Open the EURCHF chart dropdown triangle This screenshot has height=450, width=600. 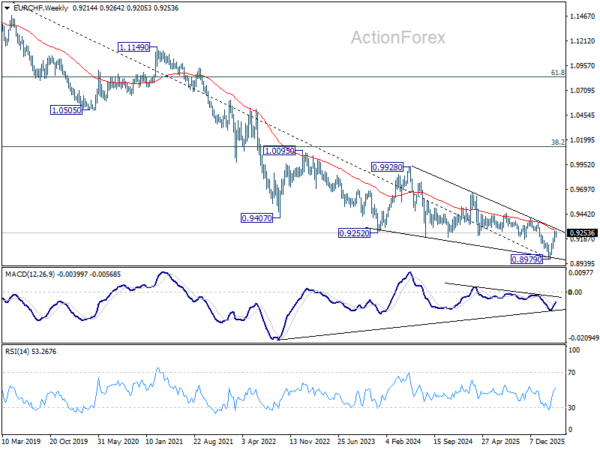tap(7, 8)
